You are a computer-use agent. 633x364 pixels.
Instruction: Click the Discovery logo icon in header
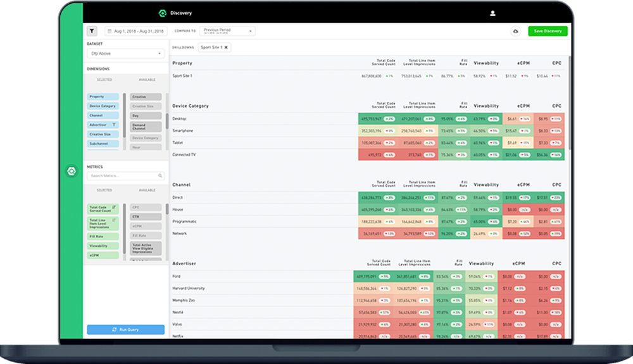point(162,13)
